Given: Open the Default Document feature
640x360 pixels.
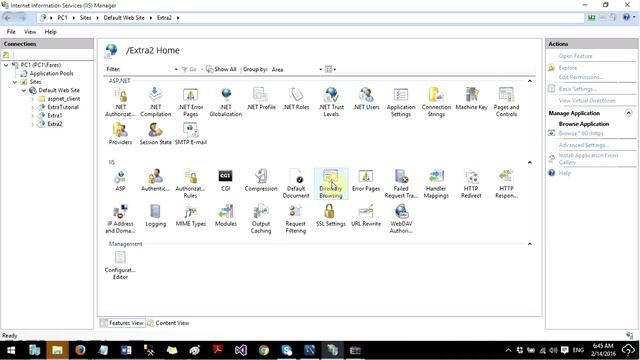Looking at the screenshot, I should click(x=296, y=184).
